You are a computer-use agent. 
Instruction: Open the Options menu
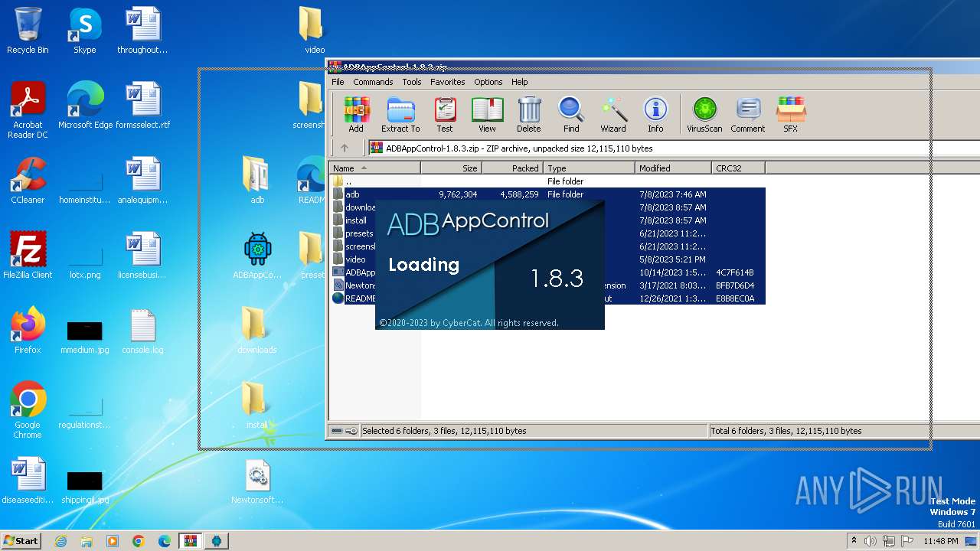(488, 82)
